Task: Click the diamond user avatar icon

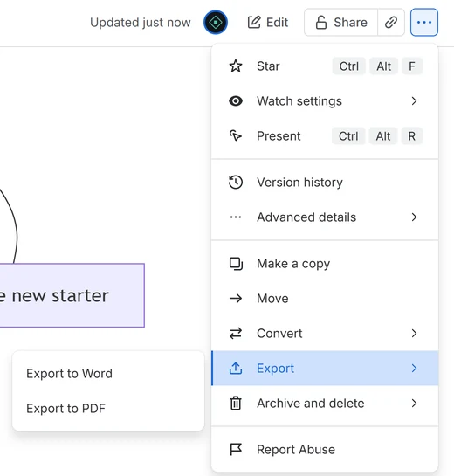Action: pyautogui.click(x=216, y=22)
